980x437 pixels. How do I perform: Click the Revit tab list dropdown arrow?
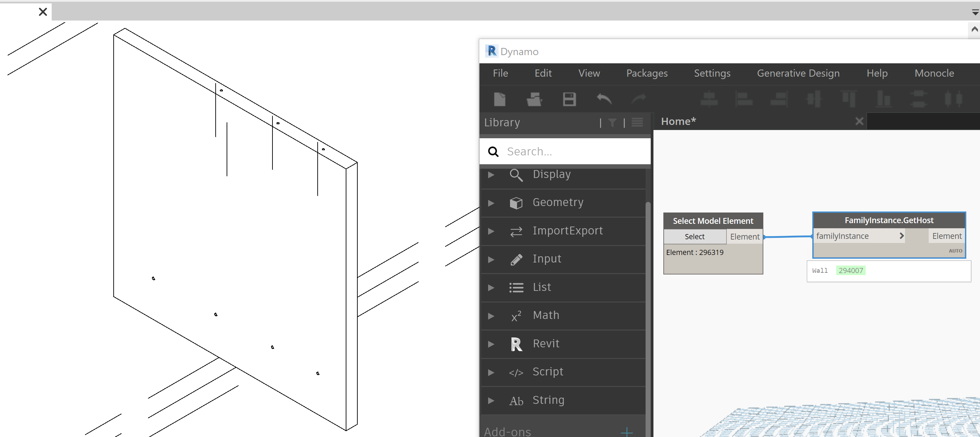[975, 13]
